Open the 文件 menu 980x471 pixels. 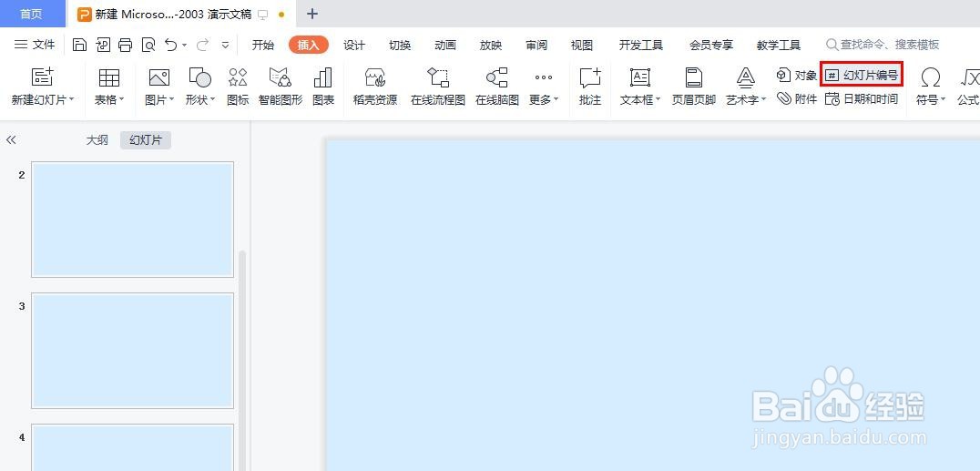pos(35,45)
